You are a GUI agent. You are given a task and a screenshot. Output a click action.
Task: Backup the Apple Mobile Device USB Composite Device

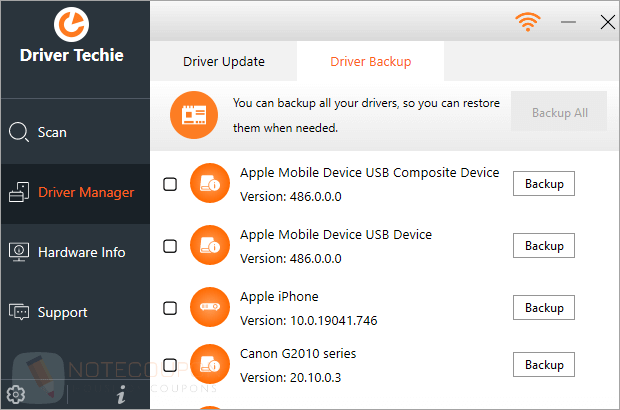click(x=544, y=183)
